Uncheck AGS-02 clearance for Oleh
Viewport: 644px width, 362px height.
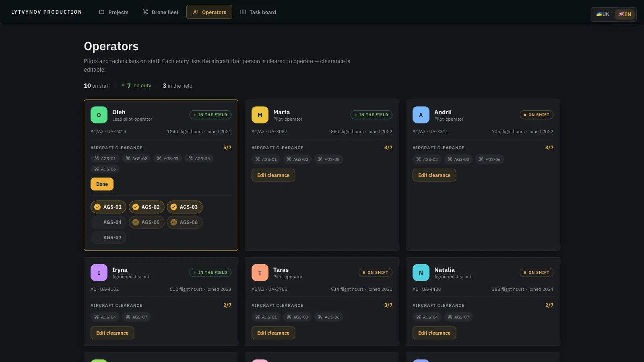point(147,207)
